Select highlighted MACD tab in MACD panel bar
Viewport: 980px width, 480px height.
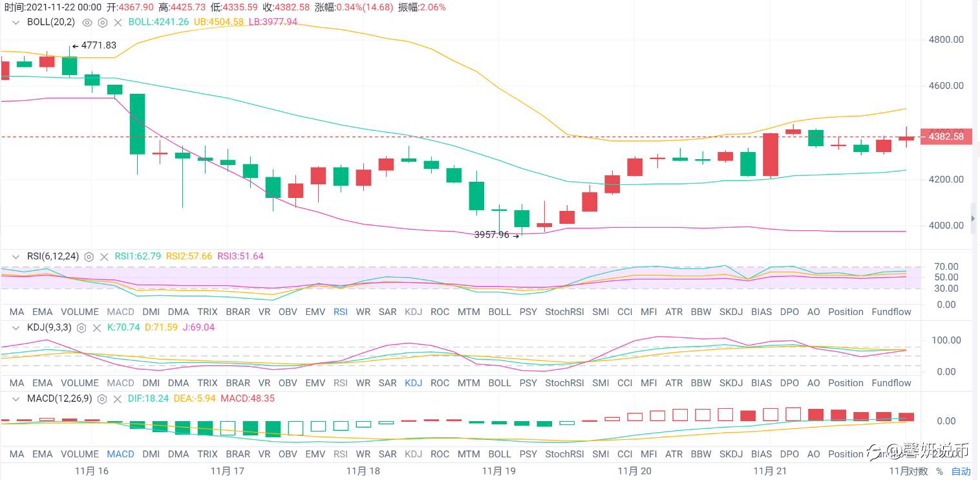click(x=120, y=454)
